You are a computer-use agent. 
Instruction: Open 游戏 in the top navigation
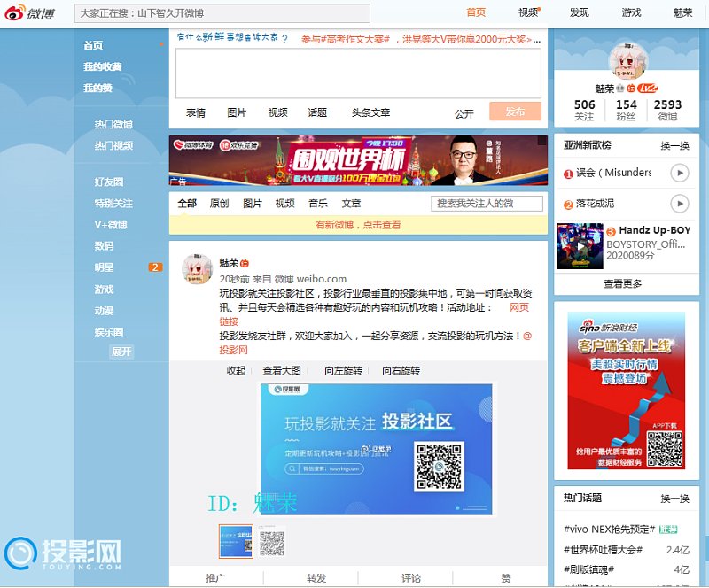click(631, 12)
